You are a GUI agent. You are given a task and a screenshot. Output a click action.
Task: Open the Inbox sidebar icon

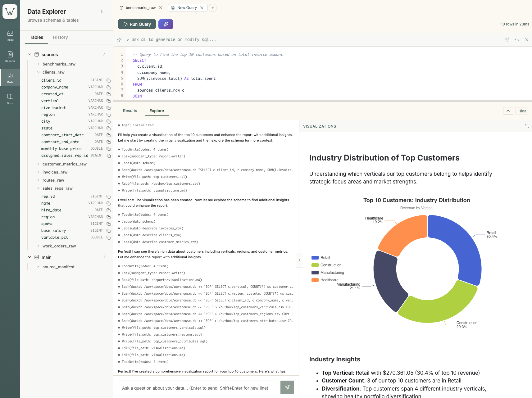pos(10,35)
